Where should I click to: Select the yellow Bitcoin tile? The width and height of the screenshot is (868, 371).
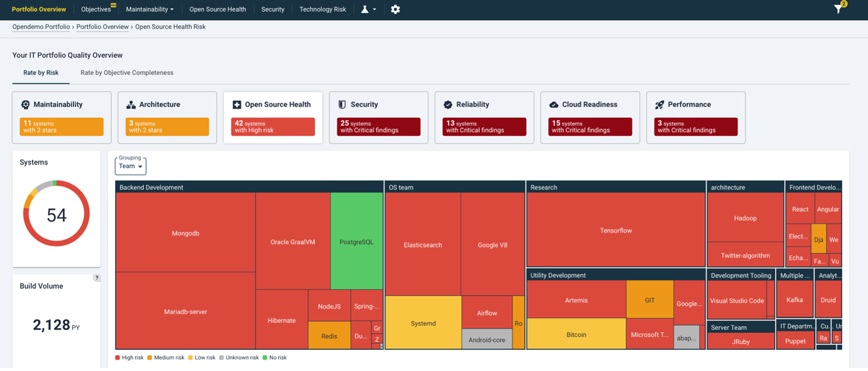[x=576, y=335]
